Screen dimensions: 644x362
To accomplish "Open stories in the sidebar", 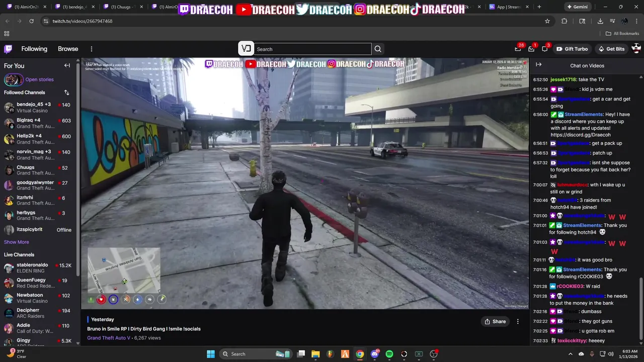I will (39, 79).
